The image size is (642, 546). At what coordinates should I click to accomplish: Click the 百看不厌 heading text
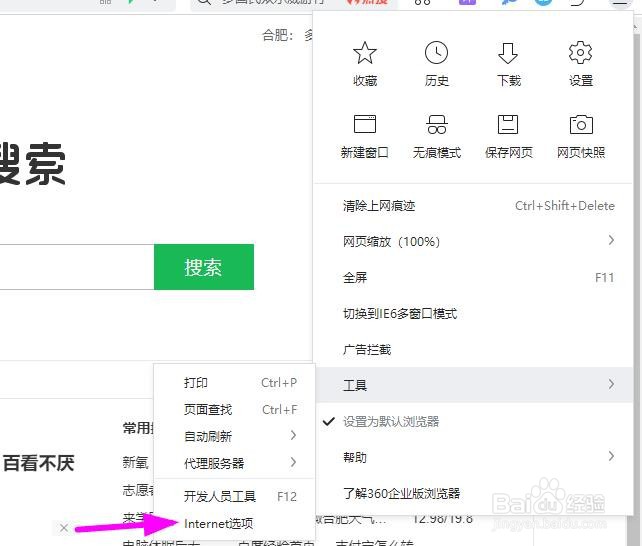point(38,463)
